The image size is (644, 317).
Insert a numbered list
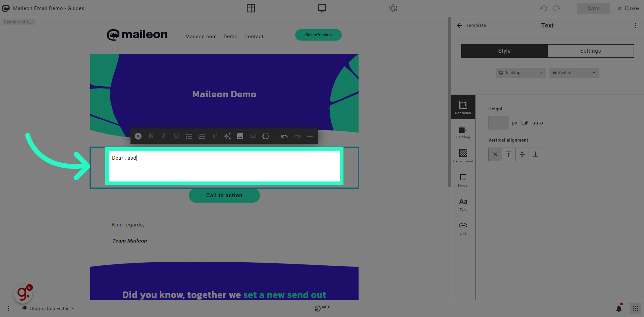[x=202, y=136]
